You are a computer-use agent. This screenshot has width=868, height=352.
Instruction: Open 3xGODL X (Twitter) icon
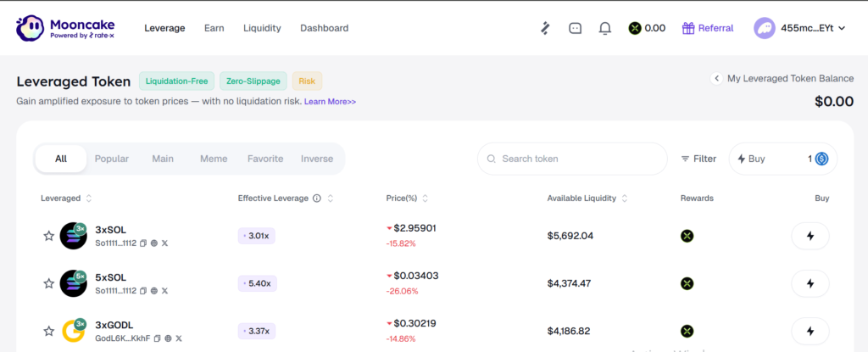click(x=178, y=338)
